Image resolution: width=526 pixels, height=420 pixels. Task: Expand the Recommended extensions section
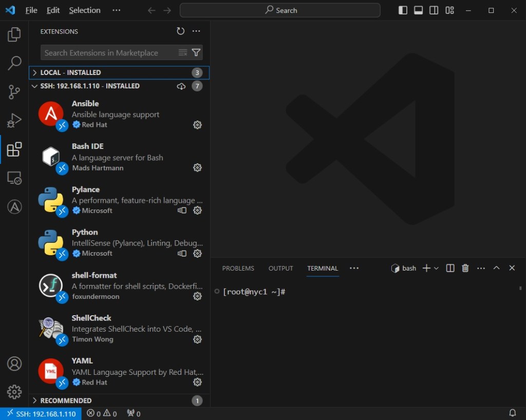coord(66,400)
